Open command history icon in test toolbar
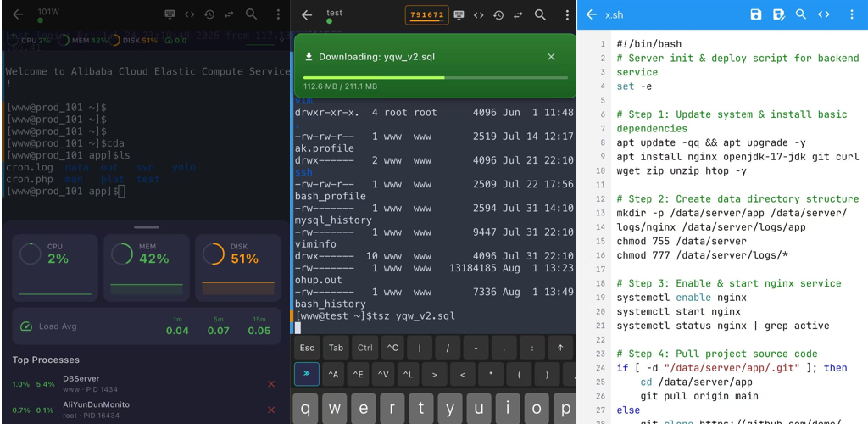The width and height of the screenshot is (868, 424). point(498,15)
